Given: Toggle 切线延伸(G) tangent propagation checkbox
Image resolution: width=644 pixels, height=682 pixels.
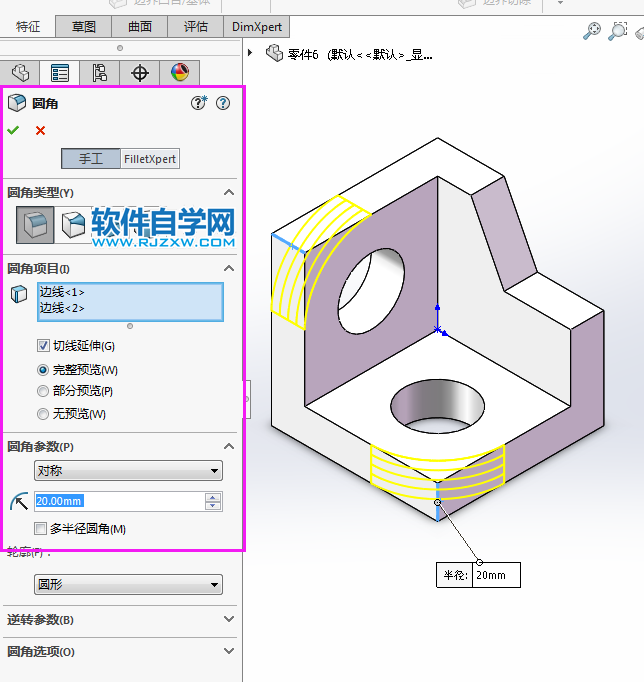Looking at the screenshot, I should click(43, 346).
